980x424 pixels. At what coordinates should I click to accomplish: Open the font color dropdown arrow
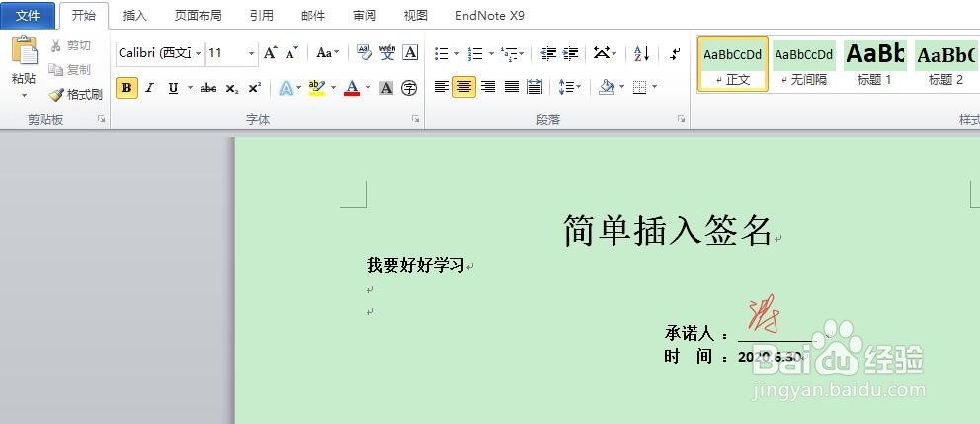tap(368, 88)
